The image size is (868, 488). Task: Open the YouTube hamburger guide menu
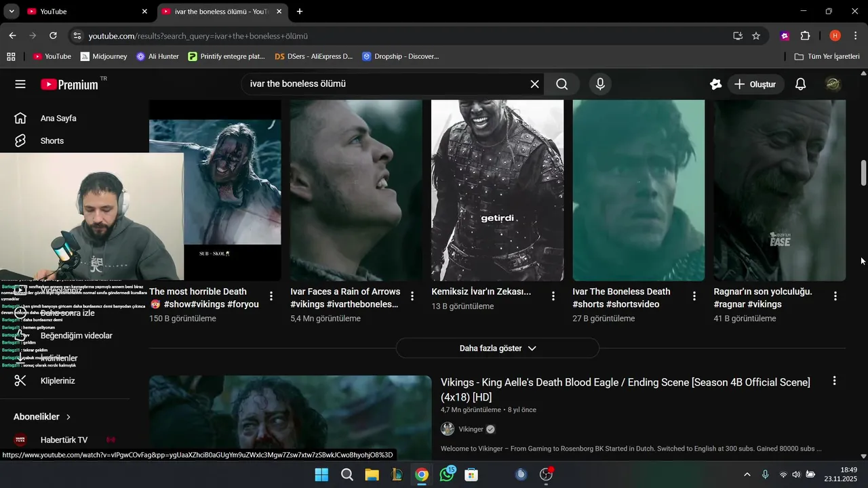20,84
